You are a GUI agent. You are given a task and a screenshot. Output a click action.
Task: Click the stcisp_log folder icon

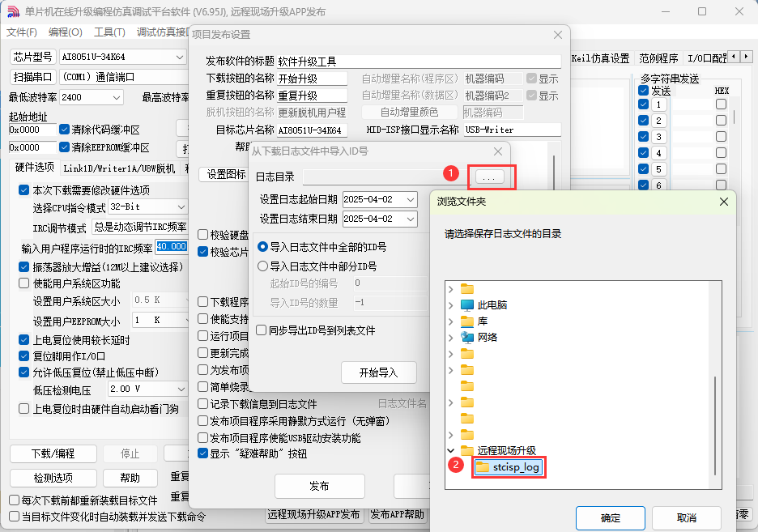click(483, 466)
